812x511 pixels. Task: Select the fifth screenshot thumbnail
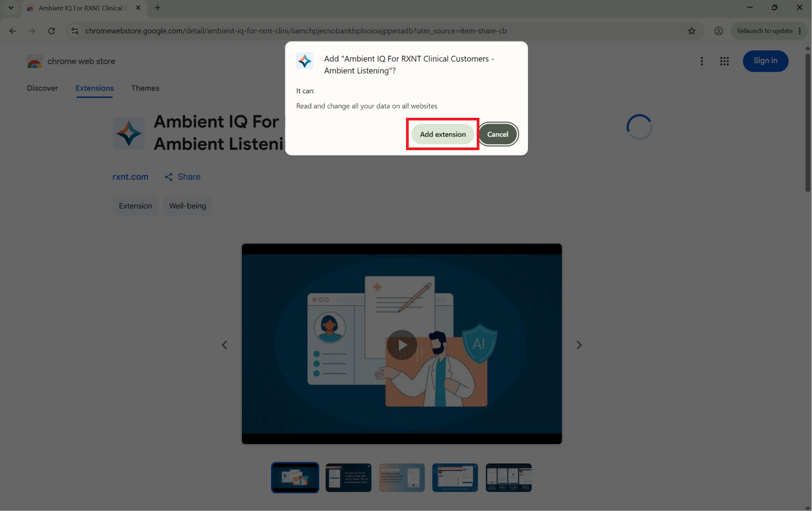point(509,478)
